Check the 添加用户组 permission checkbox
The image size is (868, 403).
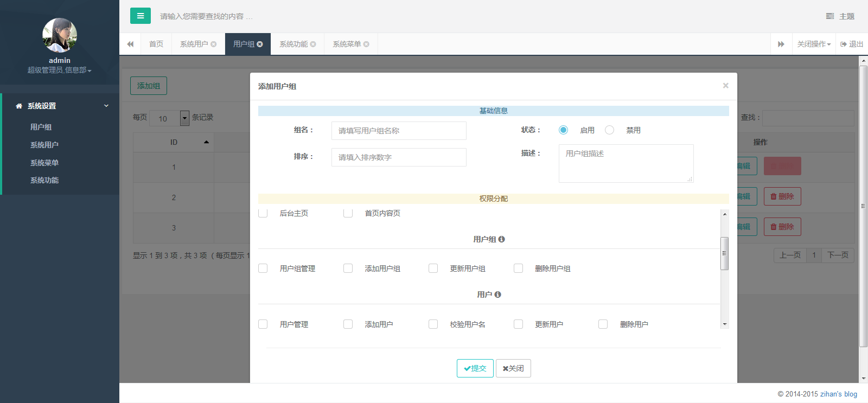pyautogui.click(x=348, y=268)
